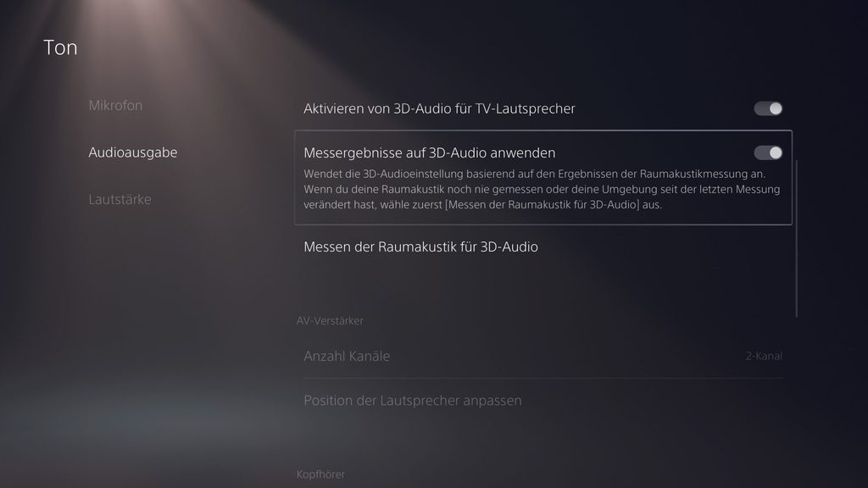Click the Aktivieren von 3D-Audio label text

(x=439, y=108)
